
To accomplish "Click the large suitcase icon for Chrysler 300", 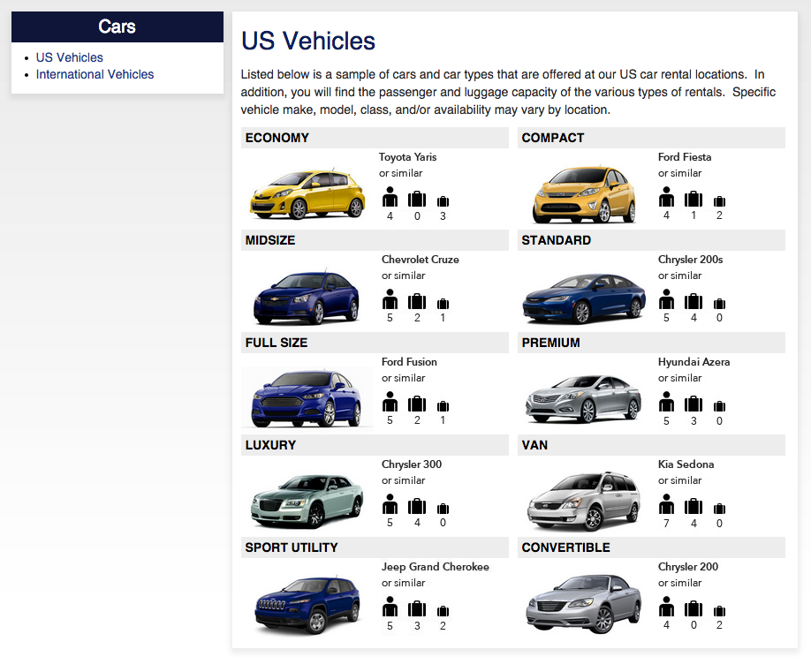I will 417,506.
